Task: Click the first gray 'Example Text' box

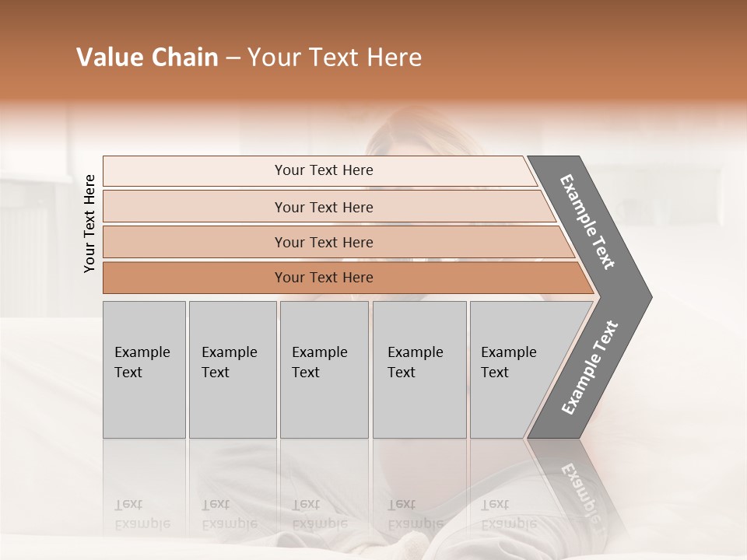Action: click(x=145, y=369)
